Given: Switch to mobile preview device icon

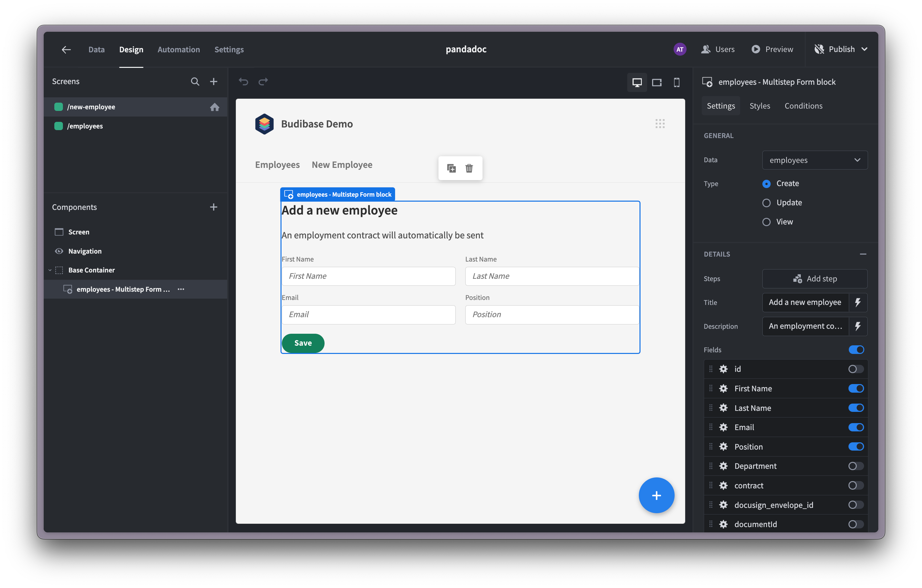Looking at the screenshot, I should tap(677, 82).
